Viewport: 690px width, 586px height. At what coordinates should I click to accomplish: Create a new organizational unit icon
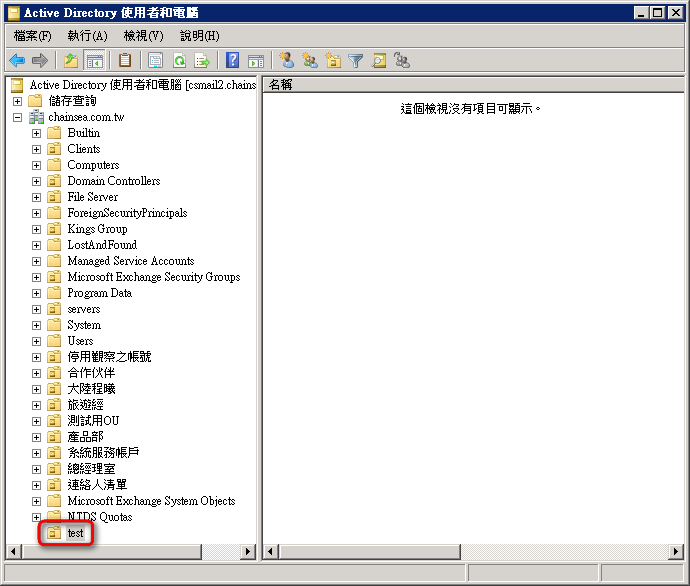pyautogui.click(x=333, y=60)
